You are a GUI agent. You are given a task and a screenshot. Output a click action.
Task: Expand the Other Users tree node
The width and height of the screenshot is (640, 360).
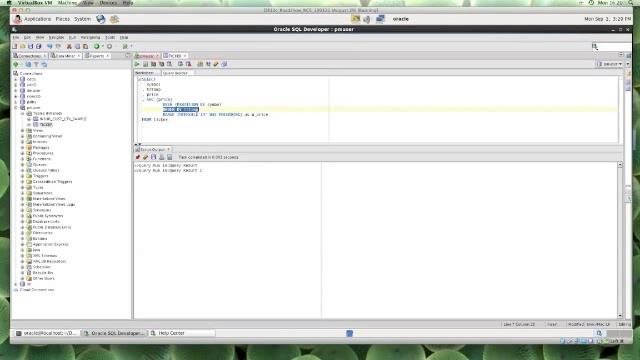[23, 278]
